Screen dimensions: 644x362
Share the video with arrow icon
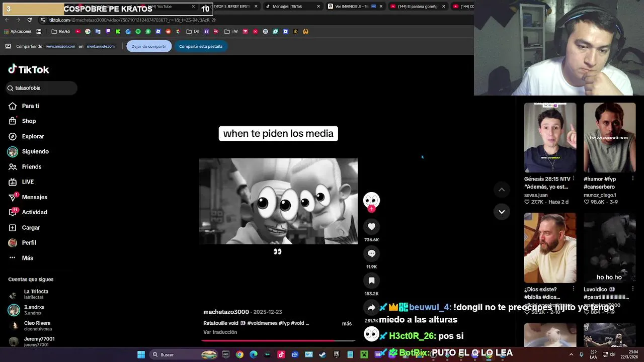371,308
